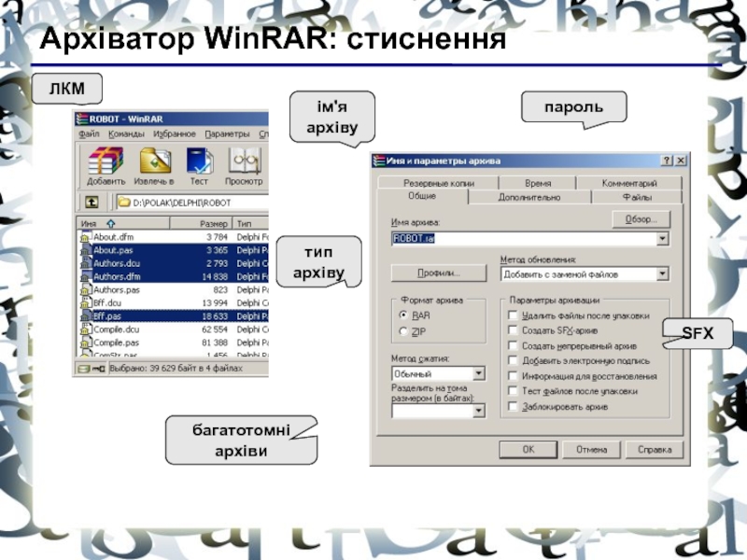Screen dimensions: 747x560
Task: Open the split-to-volumes size dropdown
Action: coord(479,410)
